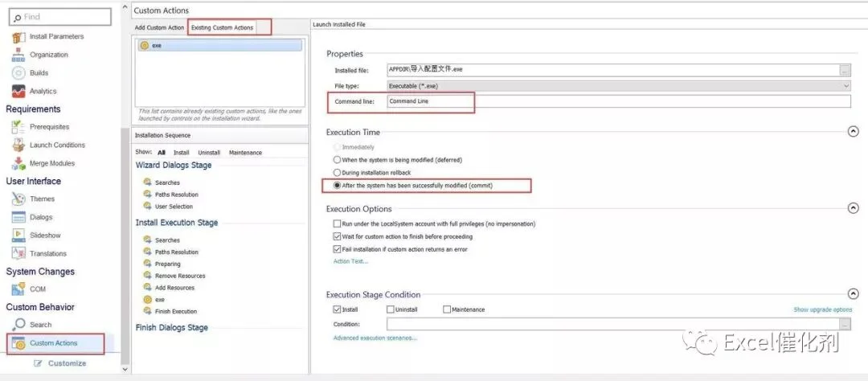Screen dimensions: 868x381
Task: Open the Dialogs page icon
Action: click(18, 217)
